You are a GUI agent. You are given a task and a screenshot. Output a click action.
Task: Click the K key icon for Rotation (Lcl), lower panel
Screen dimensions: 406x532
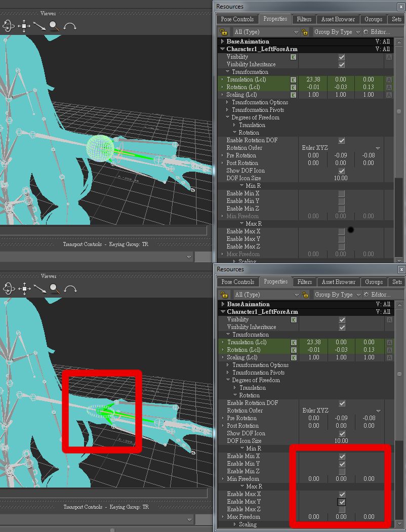(294, 350)
